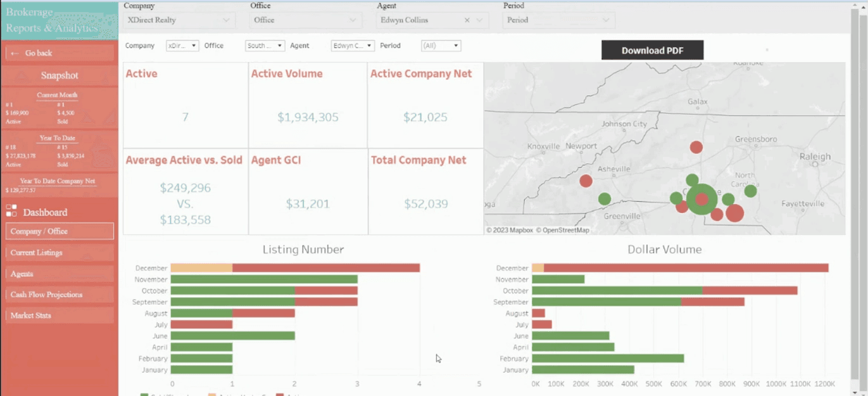Image resolution: width=868 pixels, height=396 pixels.
Task: Clear the Edwyn Collins agent selection with X
Action: coord(467,20)
